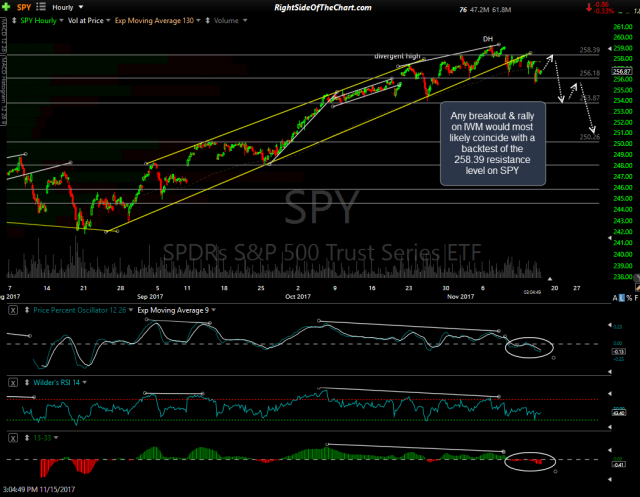Click the 61.8M average volume value
This screenshot has width=640, height=497.
[502, 10]
